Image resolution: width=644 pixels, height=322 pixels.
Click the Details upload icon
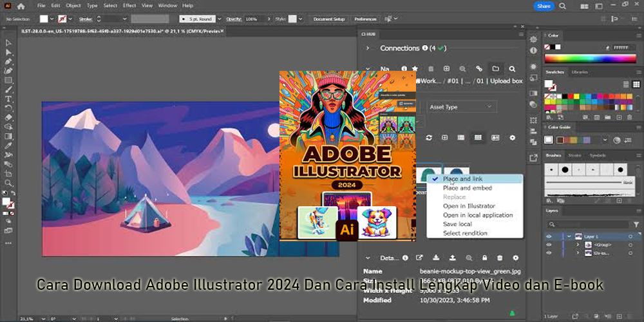pyautogui.click(x=452, y=258)
